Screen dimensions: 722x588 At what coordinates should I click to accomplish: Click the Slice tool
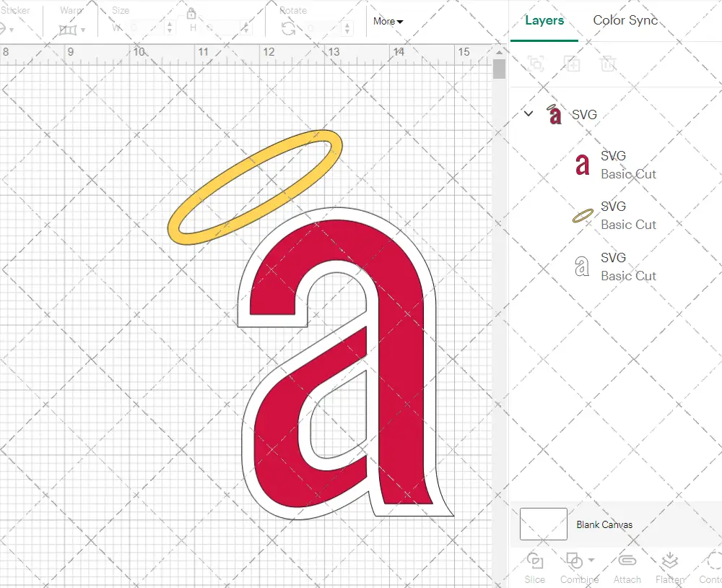(x=534, y=568)
